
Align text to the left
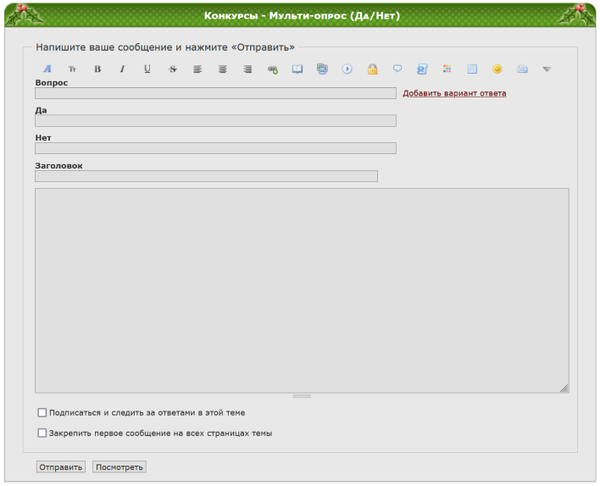(x=197, y=69)
